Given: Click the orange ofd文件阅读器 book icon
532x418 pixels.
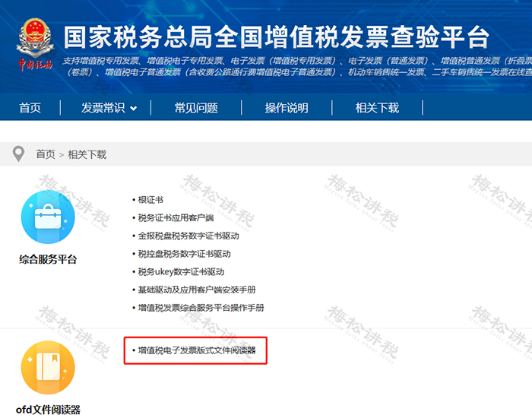Looking at the screenshot, I should [48, 367].
